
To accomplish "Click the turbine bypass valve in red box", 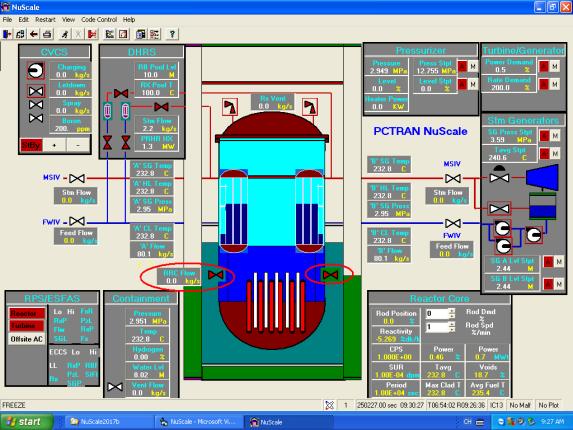I will [x=499, y=209].
